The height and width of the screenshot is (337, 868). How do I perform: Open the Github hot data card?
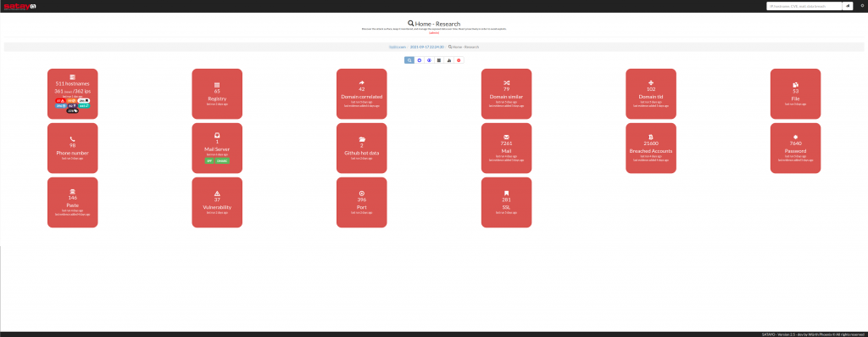pos(361,148)
